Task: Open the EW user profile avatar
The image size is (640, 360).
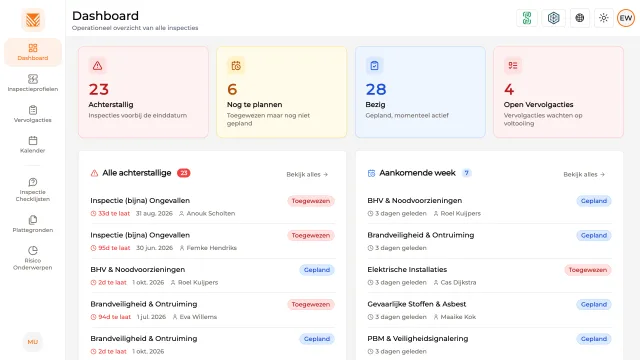Action: [x=626, y=18]
